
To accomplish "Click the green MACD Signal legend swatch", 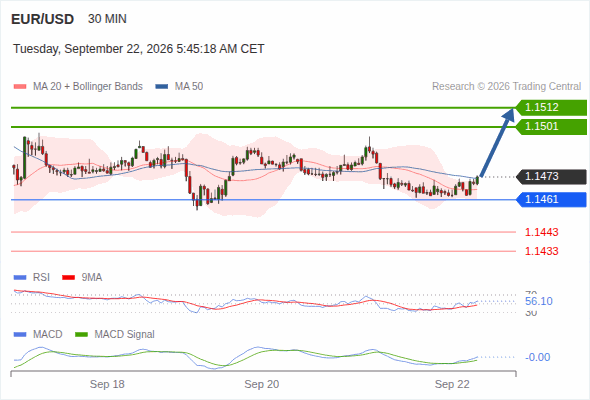I will tap(81, 335).
